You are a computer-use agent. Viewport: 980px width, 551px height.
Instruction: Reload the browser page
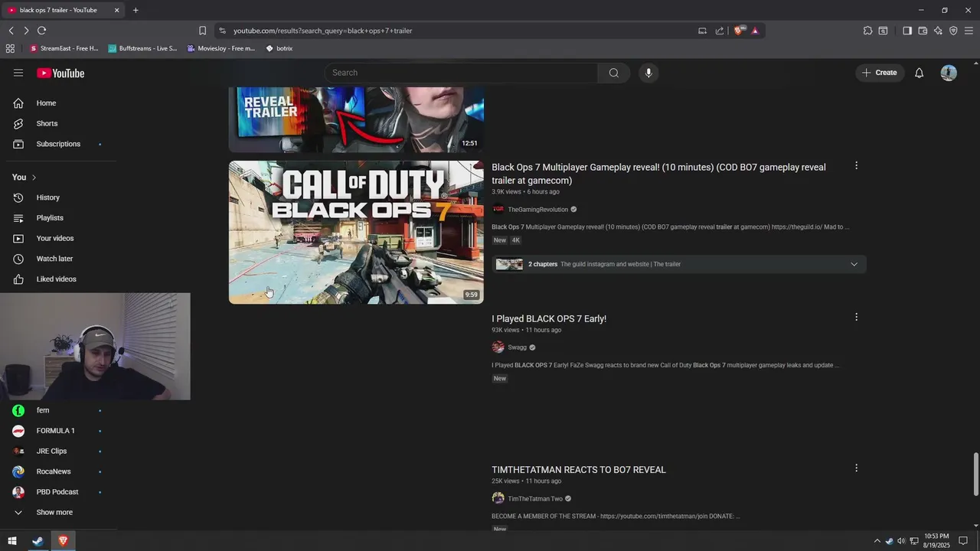click(41, 31)
